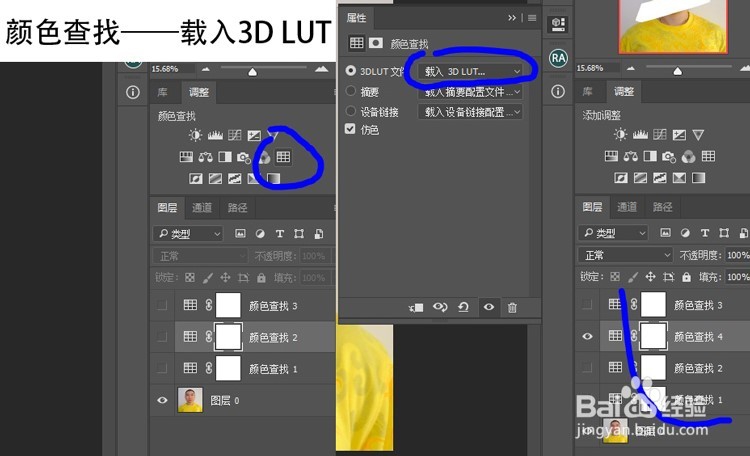
Task: Click Posterize icon in left Adjustments panel
Action: [x=215, y=178]
